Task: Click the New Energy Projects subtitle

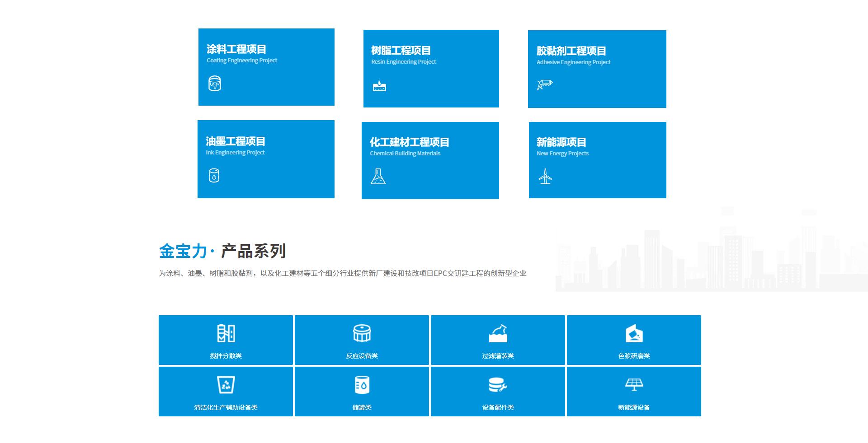Action: [x=563, y=154]
